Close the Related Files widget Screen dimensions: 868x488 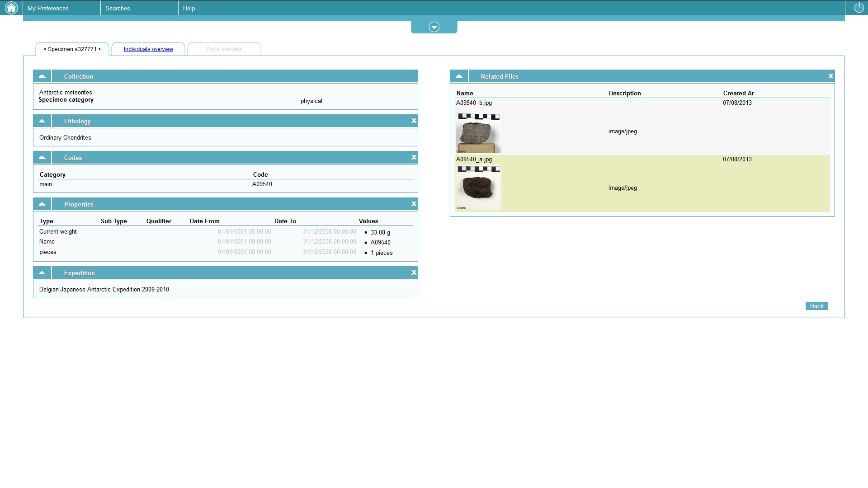830,76
